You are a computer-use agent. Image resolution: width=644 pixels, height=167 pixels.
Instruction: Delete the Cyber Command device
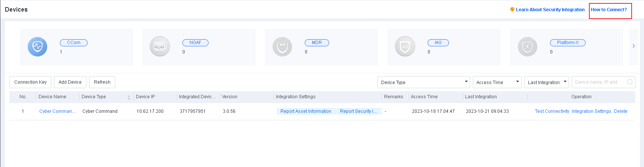620,111
